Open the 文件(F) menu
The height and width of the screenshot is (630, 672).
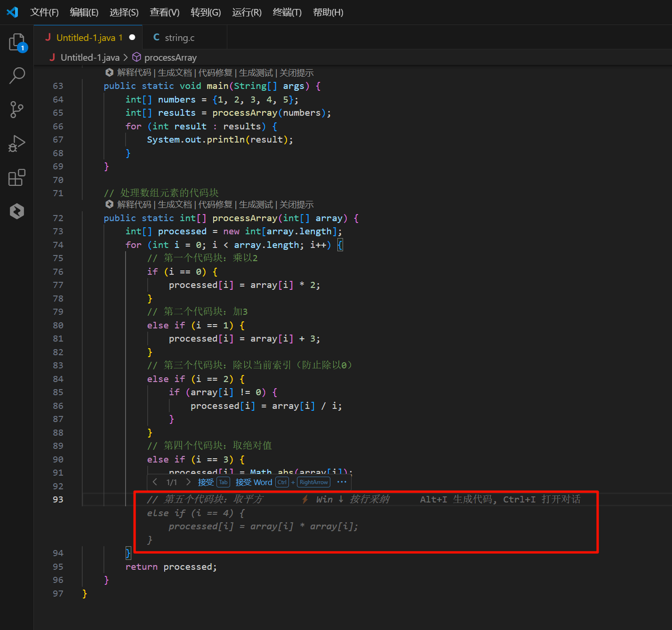[x=44, y=12]
